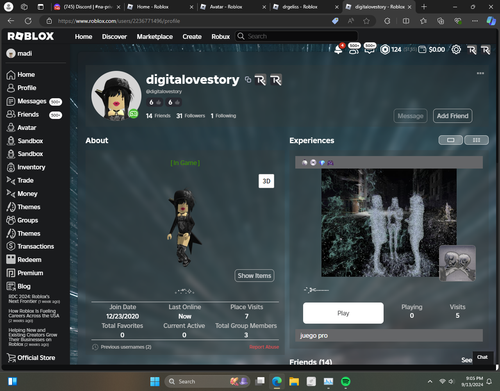This screenshot has width=500, height=391.
Task: Open Inventory in the sidebar
Action: (26, 167)
